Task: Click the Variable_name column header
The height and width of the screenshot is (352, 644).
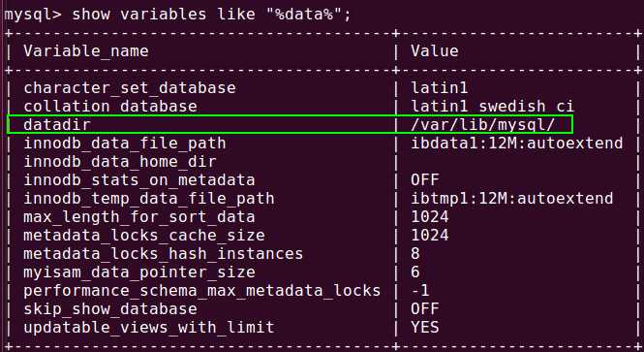Action: pos(86,51)
